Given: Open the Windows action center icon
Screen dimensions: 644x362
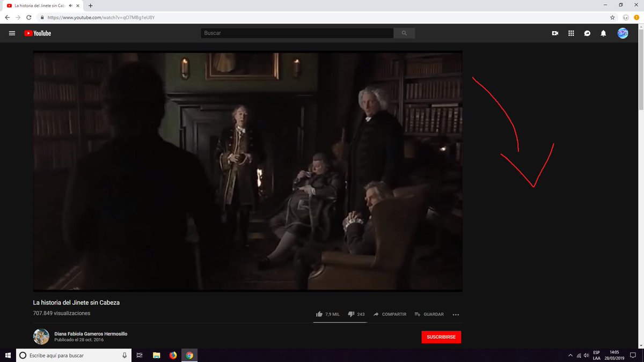Looking at the screenshot, I should (633, 355).
